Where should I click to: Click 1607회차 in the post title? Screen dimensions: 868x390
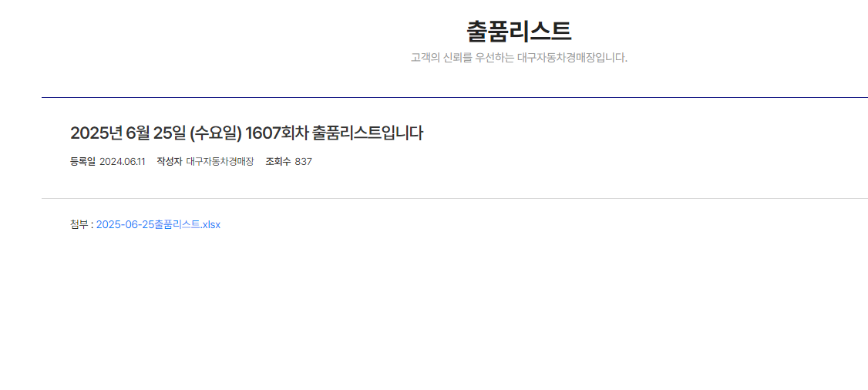tap(277, 133)
